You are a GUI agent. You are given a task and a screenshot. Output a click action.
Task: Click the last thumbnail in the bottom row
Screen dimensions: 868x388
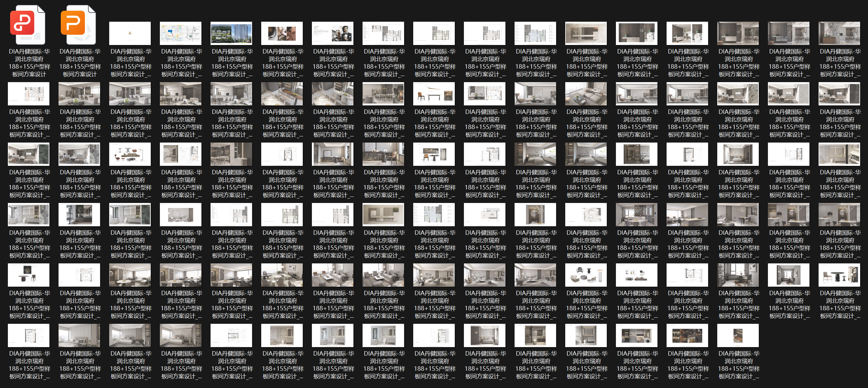[x=738, y=335]
